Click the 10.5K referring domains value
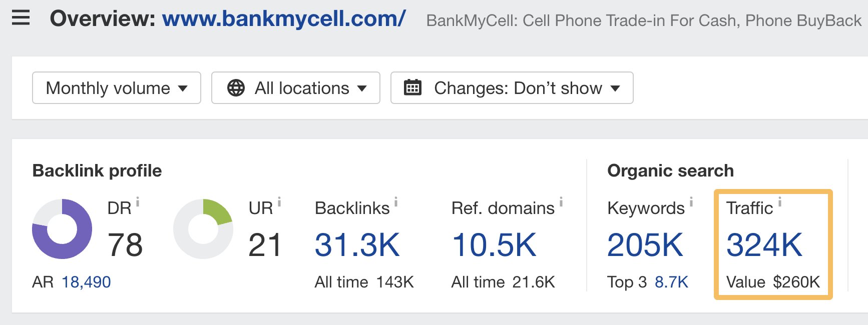This screenshot has height=325, width=868. coord(496,245)
